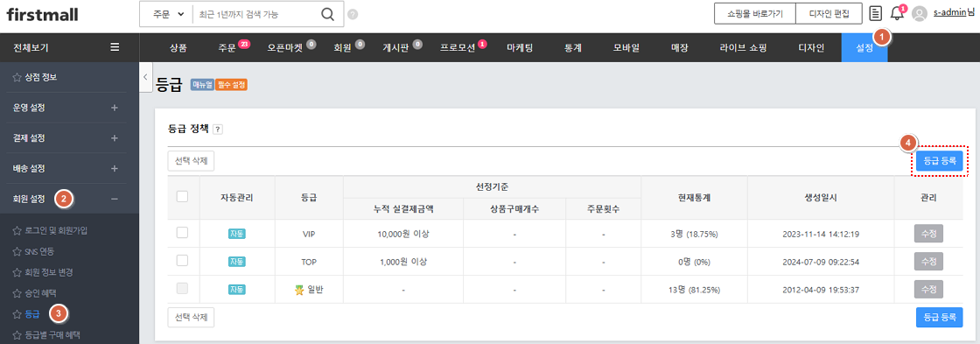
Task: Collapse the sidebar with the arrow handle
Action: (x=145, y=77)
